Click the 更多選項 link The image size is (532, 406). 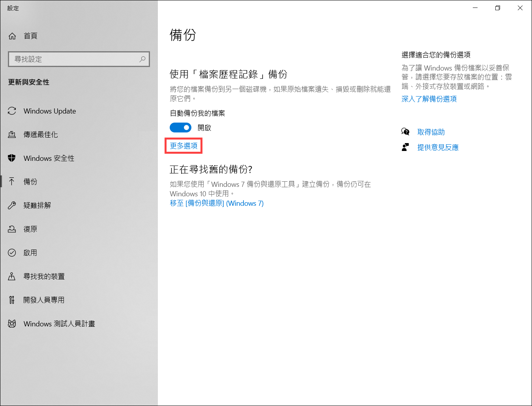pyautogui.click(x=184, y=146)
